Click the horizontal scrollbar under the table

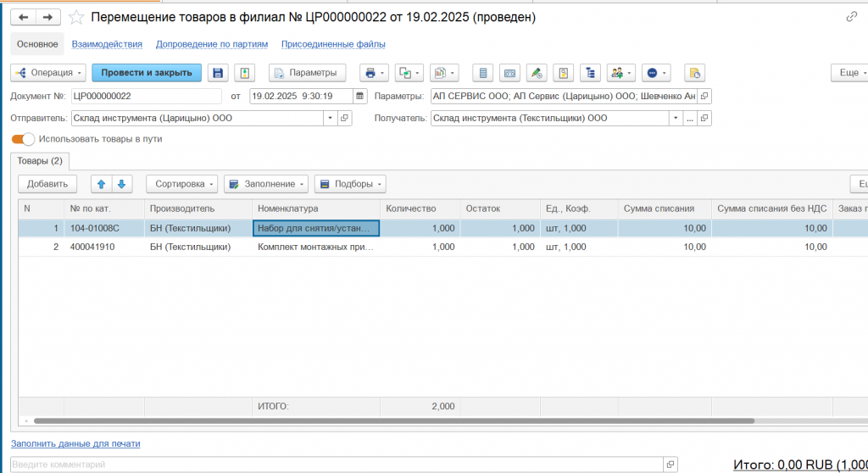390,420
